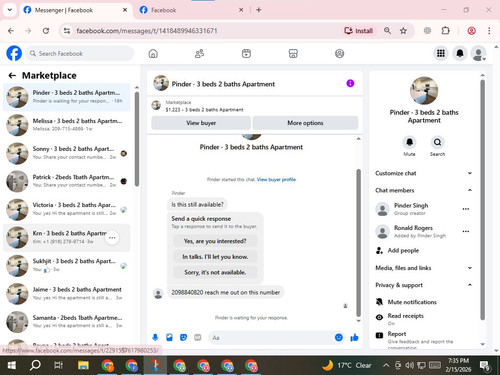
Task: Click the Facebook logo icon
Action: (14, 53)
